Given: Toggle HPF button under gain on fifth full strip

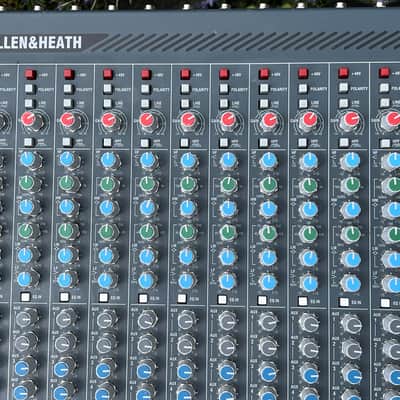Looking at the screenshot, I should [x=184, y=143].
